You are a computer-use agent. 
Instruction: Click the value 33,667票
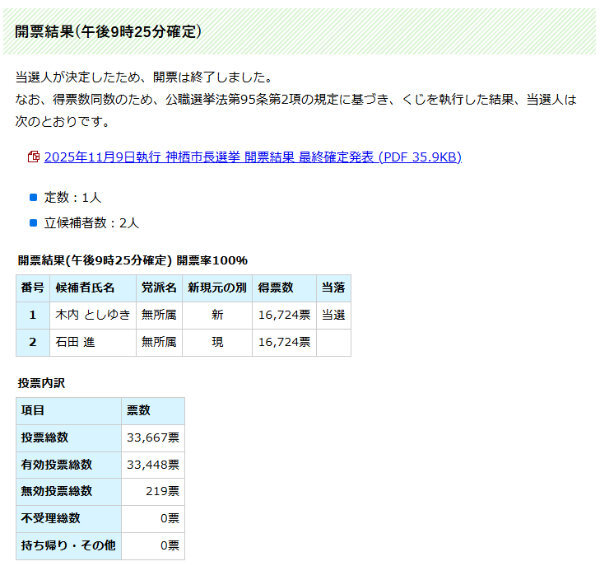[153, 438]
